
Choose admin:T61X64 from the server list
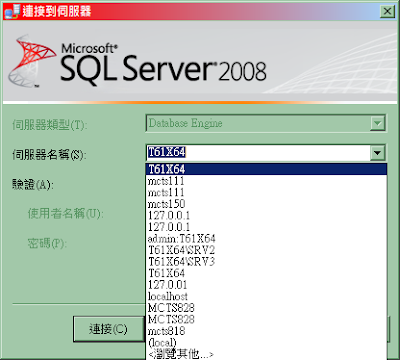click(266, 238)
